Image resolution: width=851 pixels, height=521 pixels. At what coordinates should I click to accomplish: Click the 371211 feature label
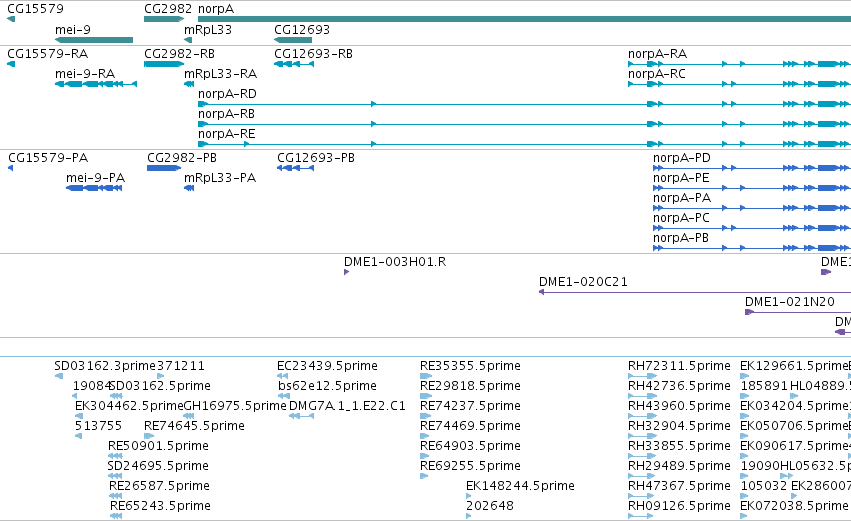(181, 366)
